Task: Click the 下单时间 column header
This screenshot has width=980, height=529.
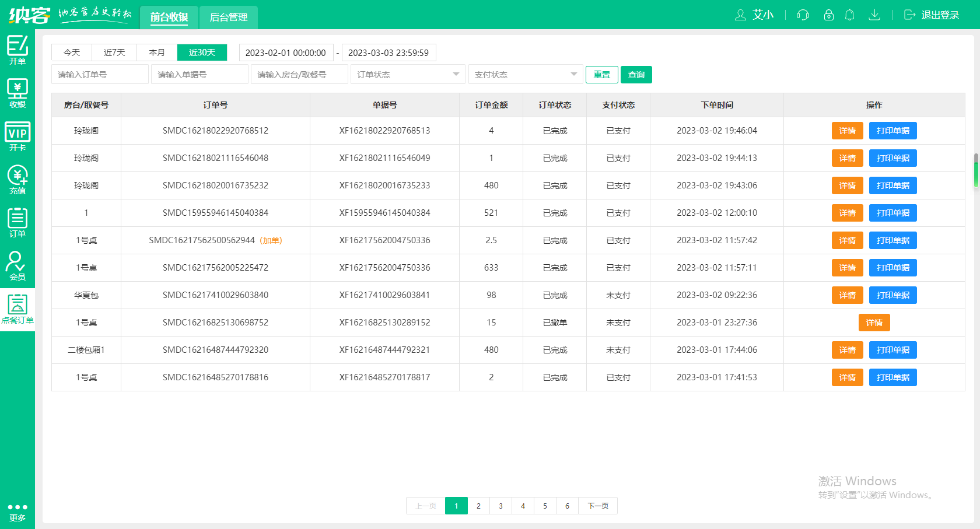Action: (717, 105)
